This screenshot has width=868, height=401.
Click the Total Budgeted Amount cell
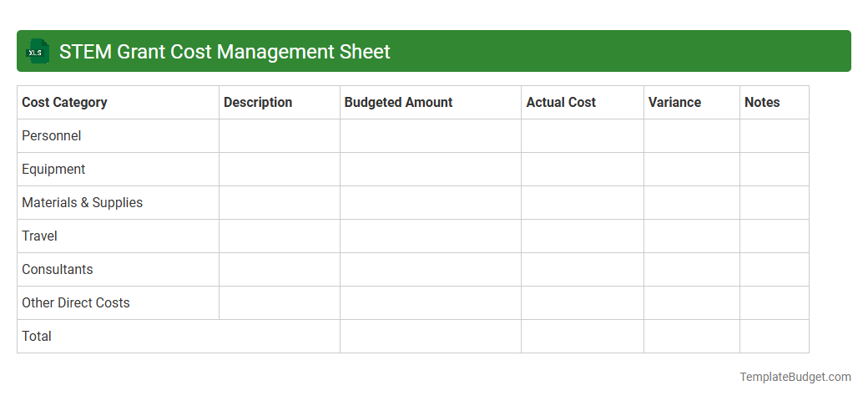(431, 336)
